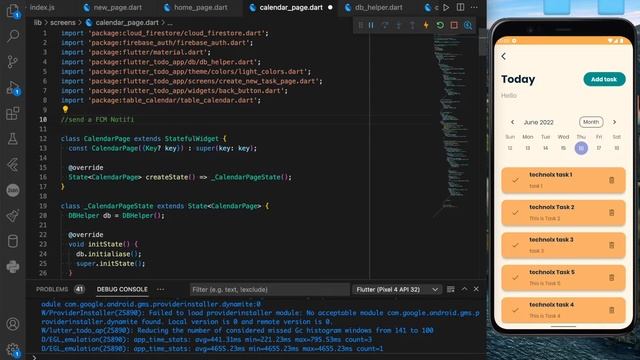Click the Run play icon above editor
640x360 pixels.
click(446, 7)
